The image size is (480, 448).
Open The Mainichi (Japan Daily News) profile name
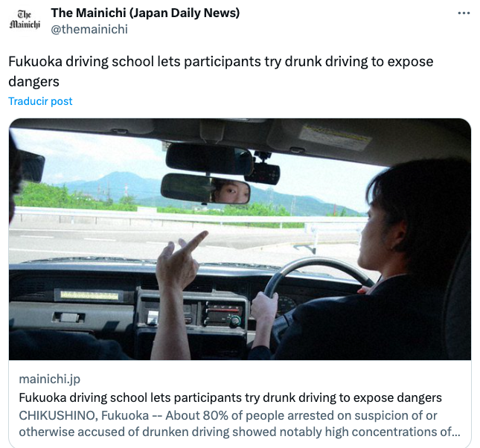tap(145, 13)
